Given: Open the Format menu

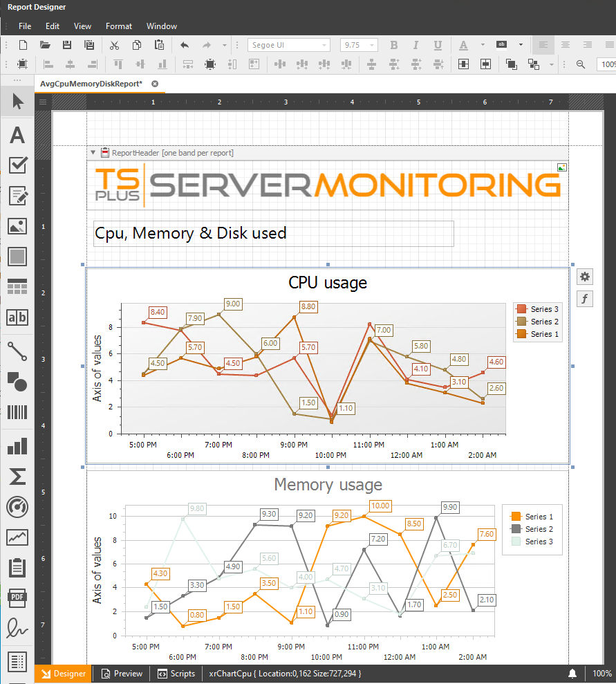Looking at the screenshot, I should click(118, 26).
